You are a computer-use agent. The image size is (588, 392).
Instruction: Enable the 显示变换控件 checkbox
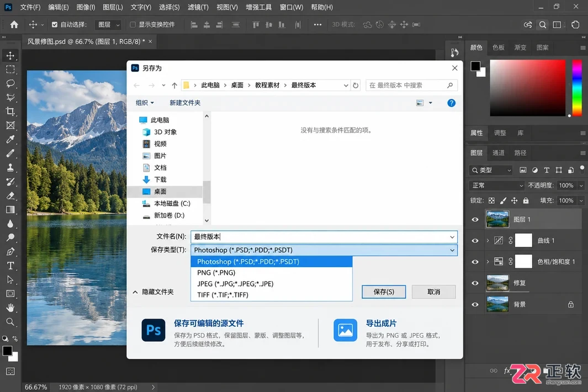click(x=133, y=25)
